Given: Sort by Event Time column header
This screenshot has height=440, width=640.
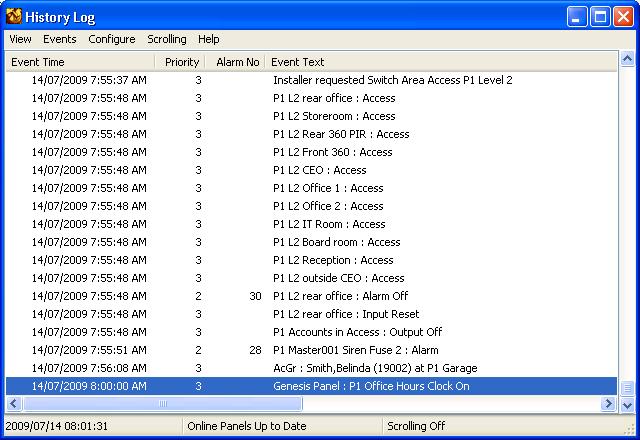Looking at the screenshot, I should (80, 62).
